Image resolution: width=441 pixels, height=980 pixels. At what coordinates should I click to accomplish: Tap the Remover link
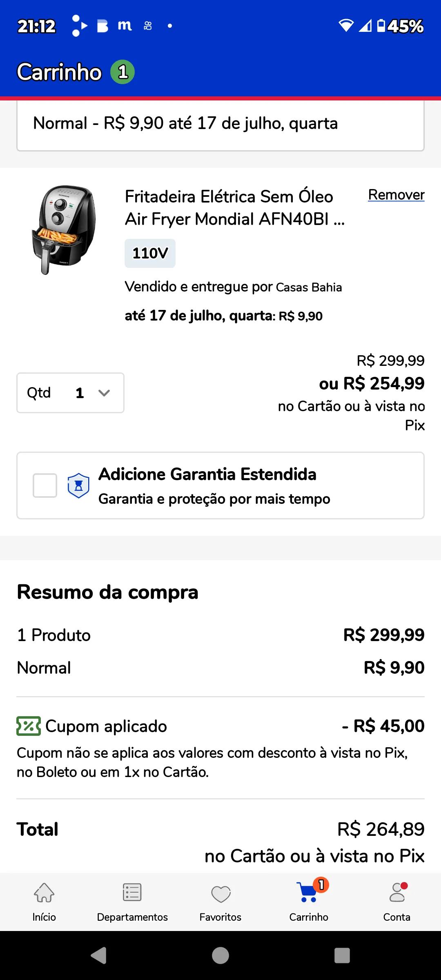(x=396, y=195)
